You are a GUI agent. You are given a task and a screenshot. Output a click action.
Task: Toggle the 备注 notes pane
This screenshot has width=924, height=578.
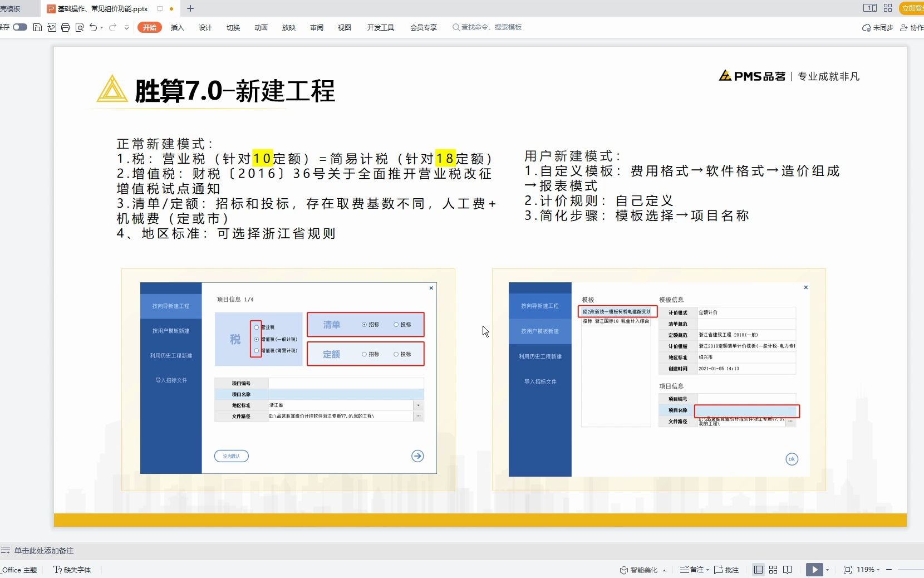691,570
